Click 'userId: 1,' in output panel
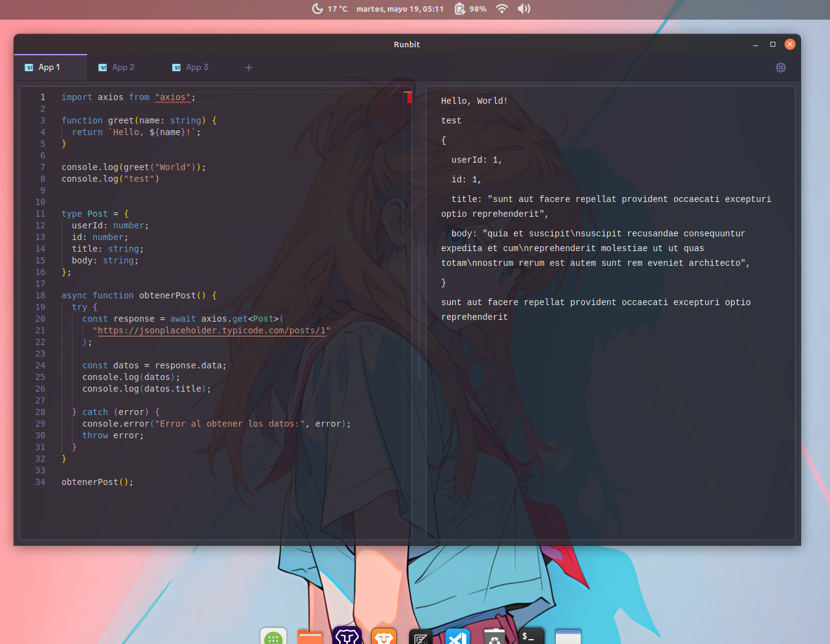This screenshot has height=644, width=830. [x=477, y=160]
